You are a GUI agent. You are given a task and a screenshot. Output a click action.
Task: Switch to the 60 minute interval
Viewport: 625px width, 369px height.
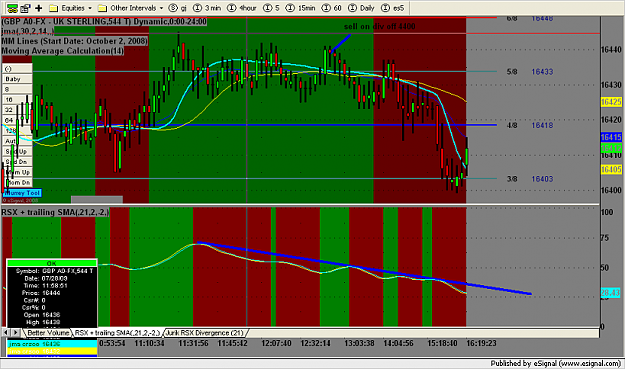pos(332,8)
